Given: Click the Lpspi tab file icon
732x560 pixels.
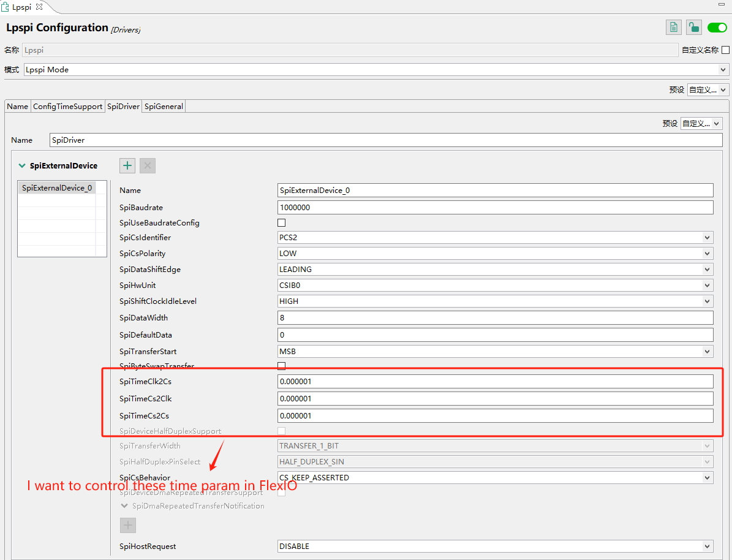Looking at the screenshot, I should tap(5, 6).
